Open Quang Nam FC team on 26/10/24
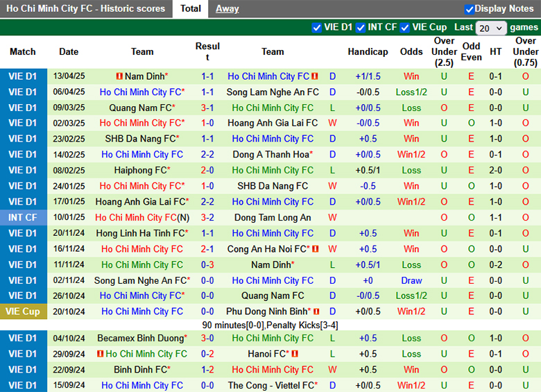Image resolution: width=541 pixels, height=392 pixels. pyautogui.click(x=273, y=296)
